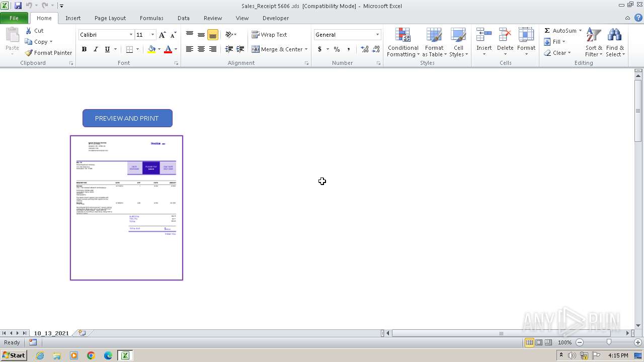Click the PREVIEW AND PRINT button
Screen dimensions: 644x362
pos(127,118)
